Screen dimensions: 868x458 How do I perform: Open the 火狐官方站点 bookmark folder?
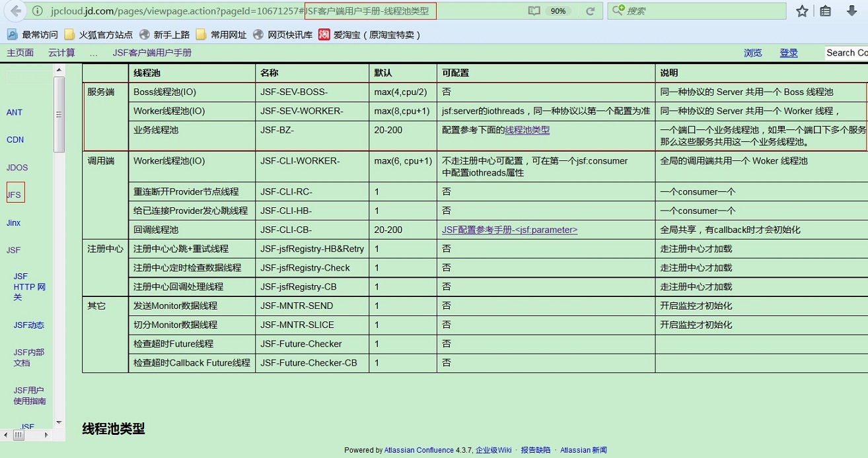pyautogui.click(x=98, y=35)
